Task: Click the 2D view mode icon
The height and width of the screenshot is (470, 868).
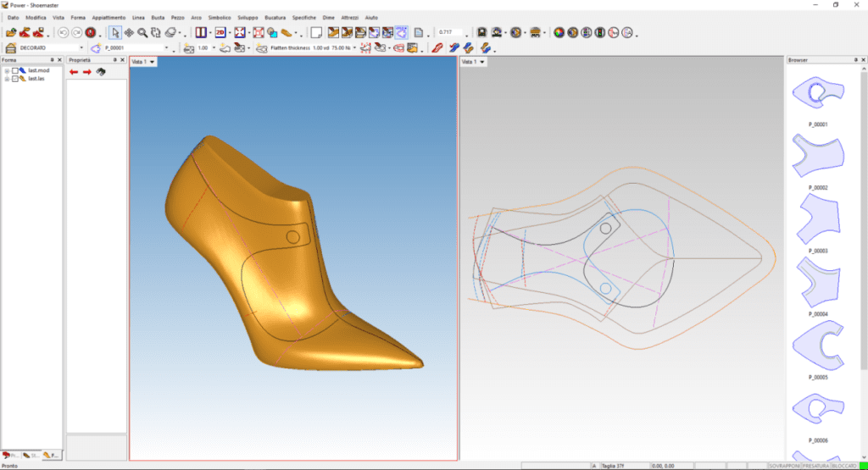Action: [x=220, y=33]
